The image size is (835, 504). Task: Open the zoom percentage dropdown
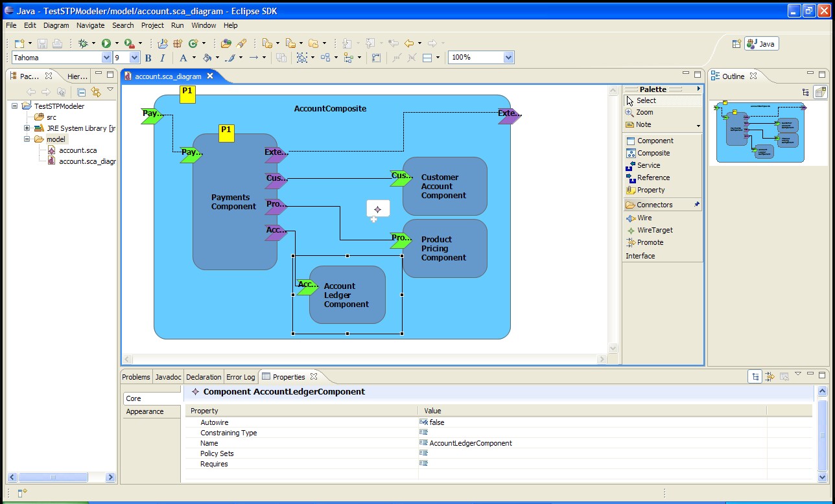pos(508,58)
